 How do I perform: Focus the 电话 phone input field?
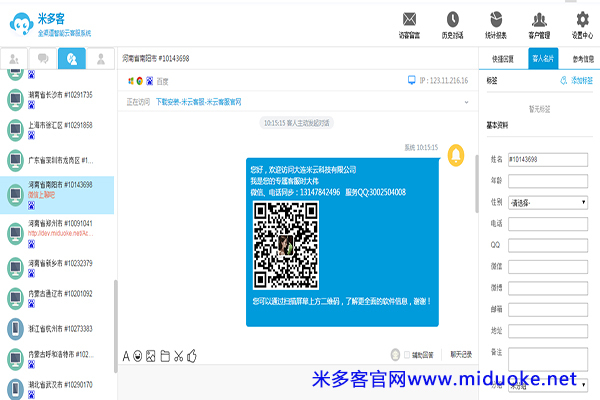click(548, 224)
